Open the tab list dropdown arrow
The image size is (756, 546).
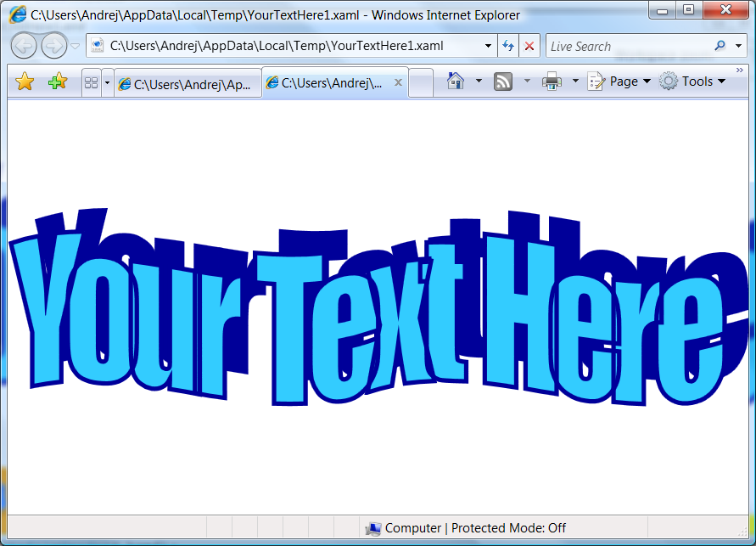107,83
